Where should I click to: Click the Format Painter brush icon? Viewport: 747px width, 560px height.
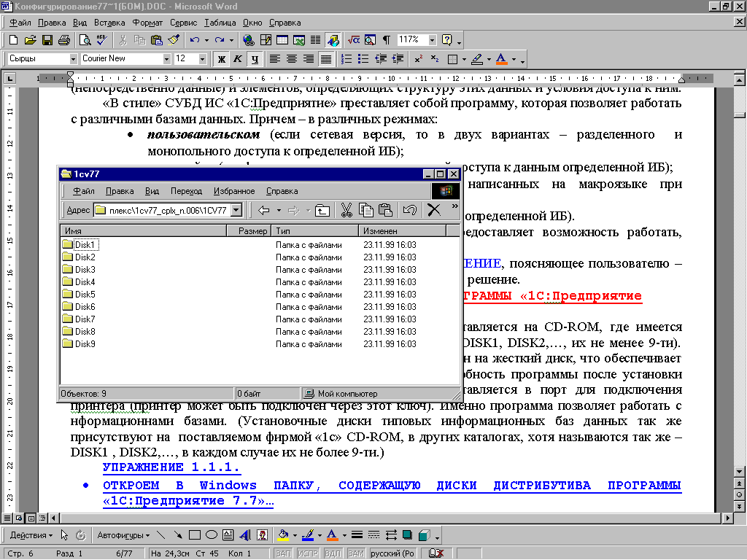click(x=174, y=40)
